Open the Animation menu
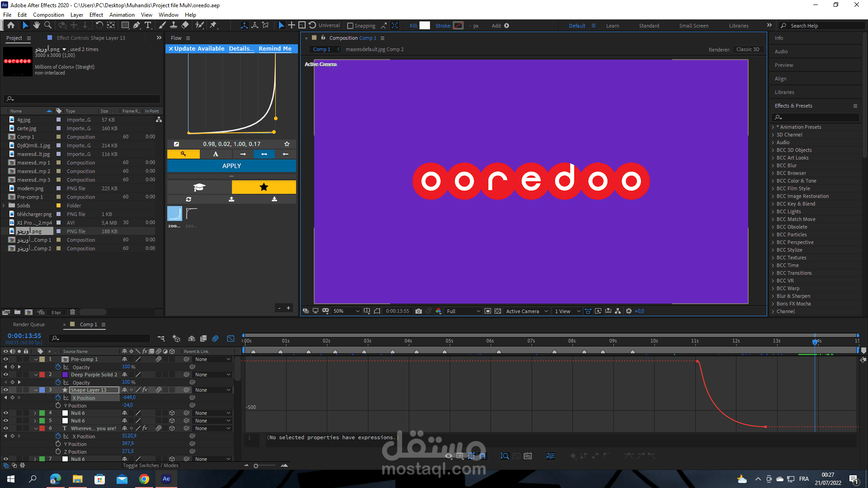 (x=122, y=15)
